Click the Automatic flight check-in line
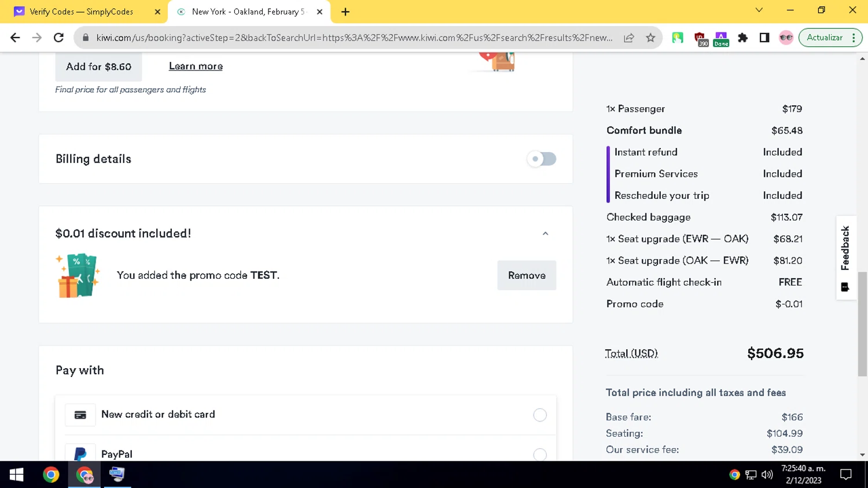The image size is (868, 488). click(x=704, y=282)
